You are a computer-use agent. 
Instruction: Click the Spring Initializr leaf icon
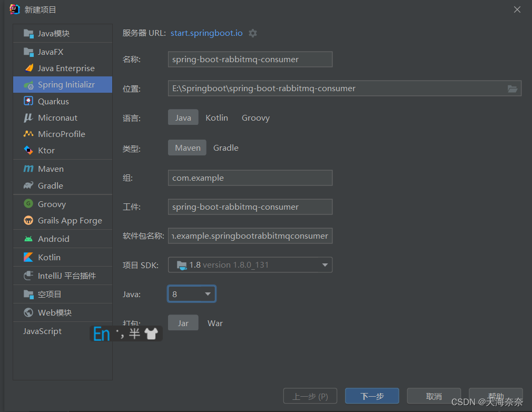28,85
